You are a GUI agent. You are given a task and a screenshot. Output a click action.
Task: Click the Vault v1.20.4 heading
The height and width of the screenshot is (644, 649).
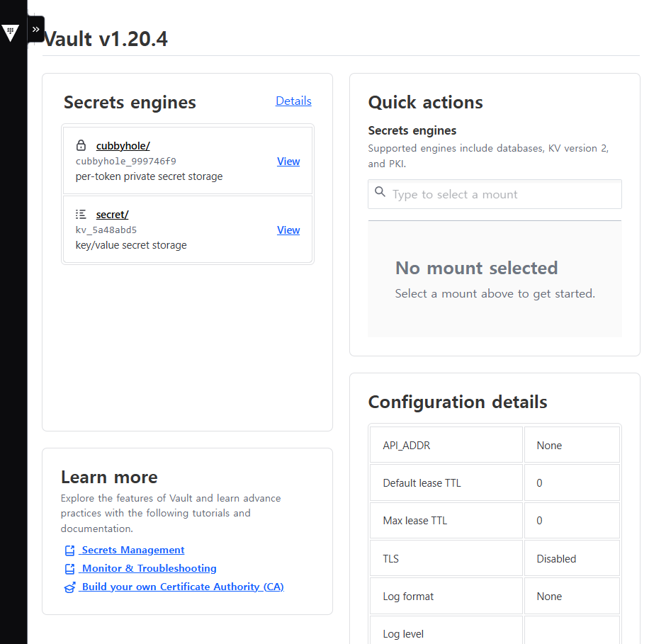(106, 39)
